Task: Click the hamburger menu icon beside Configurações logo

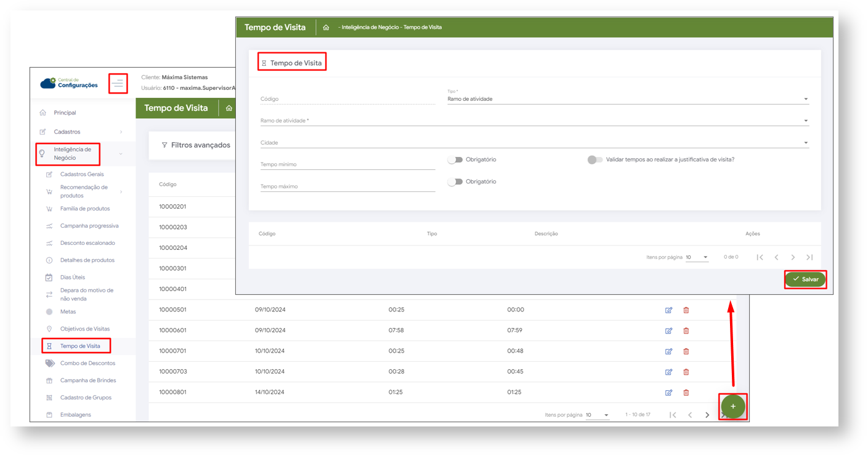Action: [x=118, y=83]
